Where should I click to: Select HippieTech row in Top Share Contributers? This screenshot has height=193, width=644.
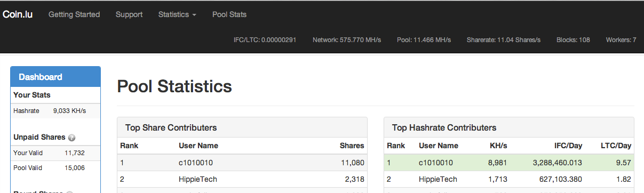coord(242,179)
